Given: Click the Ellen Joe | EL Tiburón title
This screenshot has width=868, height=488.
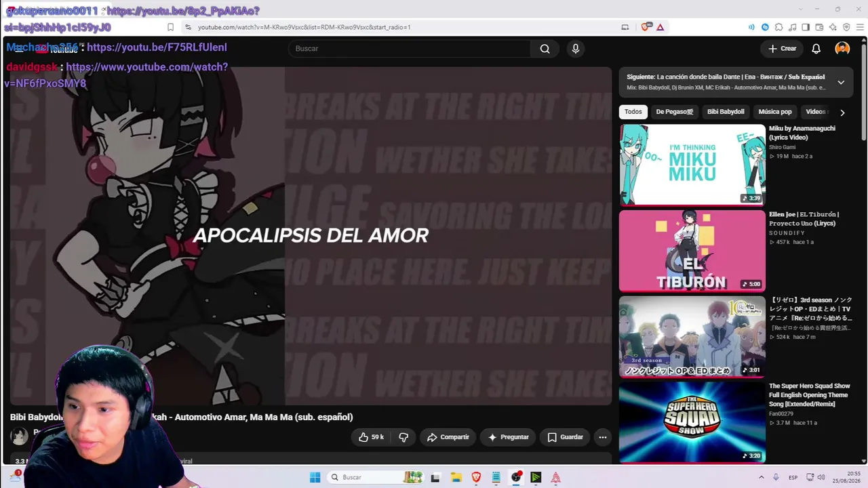Looking at the screenshot, I should 804,219.
